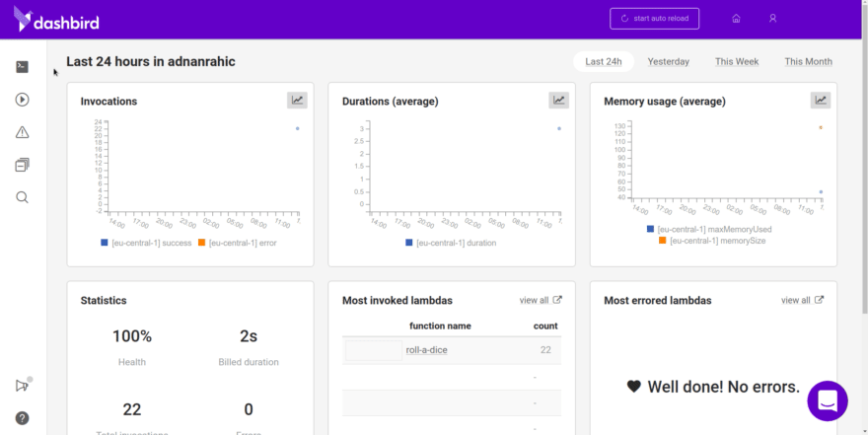The height and width of the screenshot is (435, 868).
Task: Open the roll-a-dice function link
Action: [426, 350]
